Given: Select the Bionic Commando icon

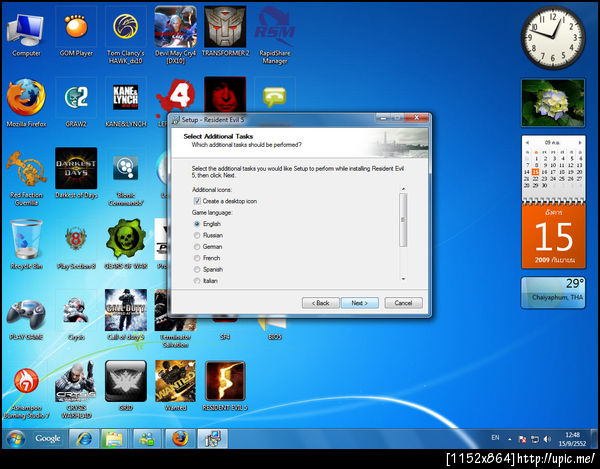Looking at the screenshot, I should [x=126, y=178].
